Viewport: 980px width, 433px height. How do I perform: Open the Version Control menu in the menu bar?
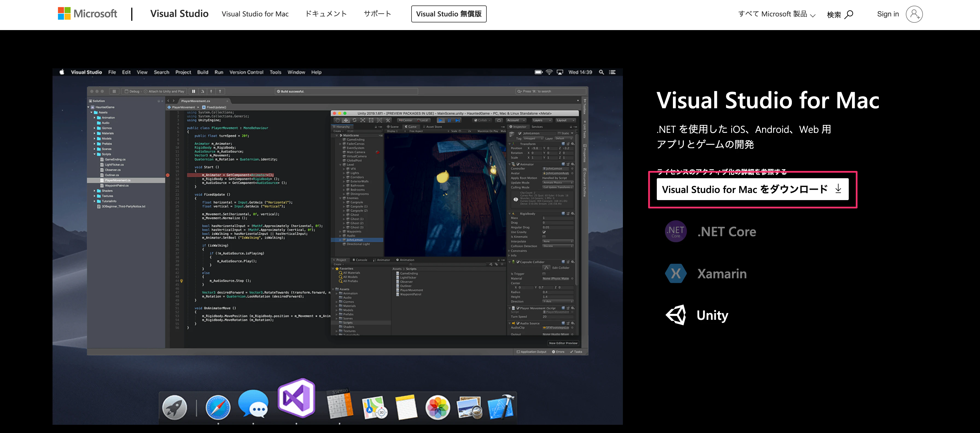pyautogui.click(x=247, y=72)
